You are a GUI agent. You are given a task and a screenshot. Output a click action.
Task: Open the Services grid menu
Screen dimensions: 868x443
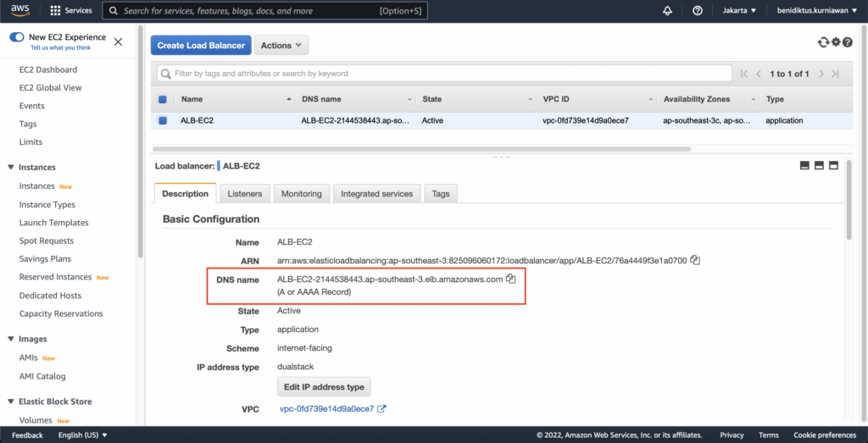(x=71, y=11)
